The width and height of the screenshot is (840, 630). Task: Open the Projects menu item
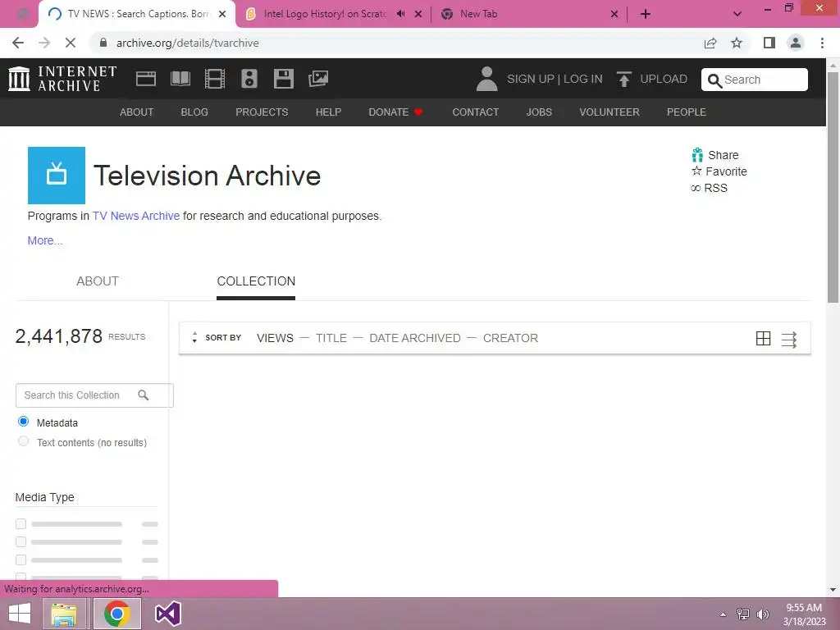[x=262, y=112]
